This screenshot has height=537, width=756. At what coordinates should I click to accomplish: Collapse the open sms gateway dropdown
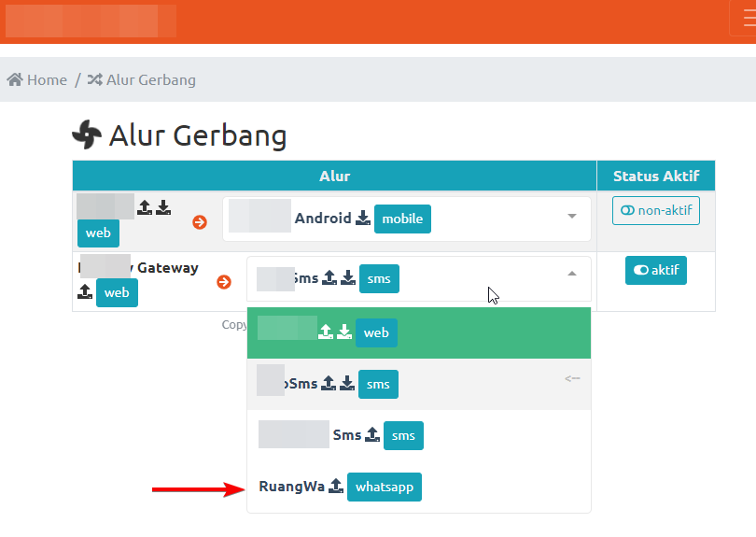click(572, 275)
